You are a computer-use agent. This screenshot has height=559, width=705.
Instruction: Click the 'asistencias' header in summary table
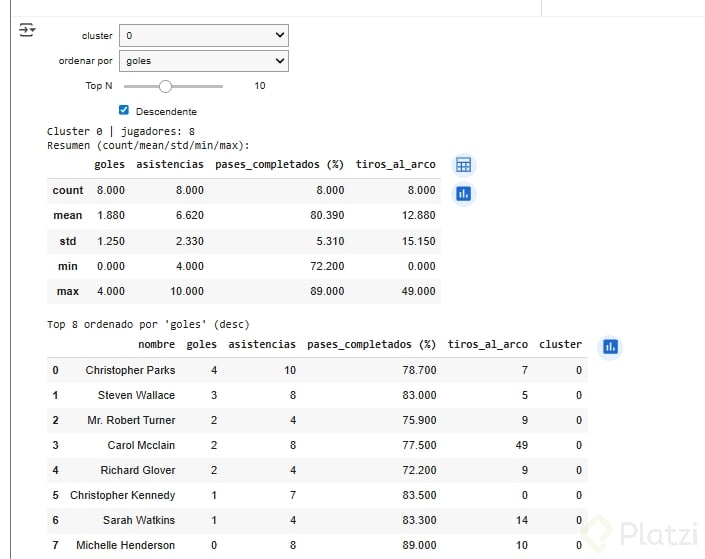click(170, 165)
